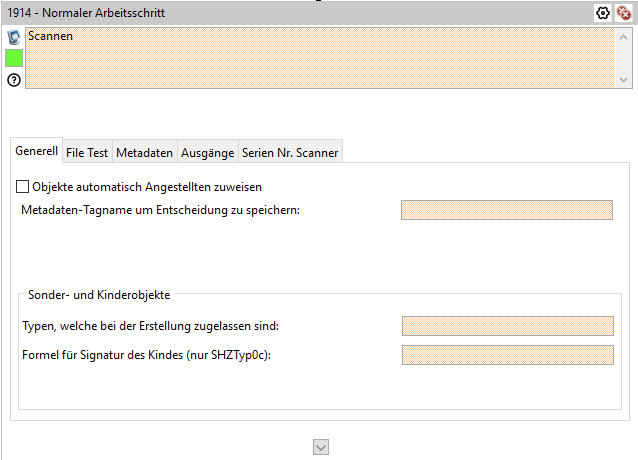Open the File Test tab

click(x=87, y=153)
